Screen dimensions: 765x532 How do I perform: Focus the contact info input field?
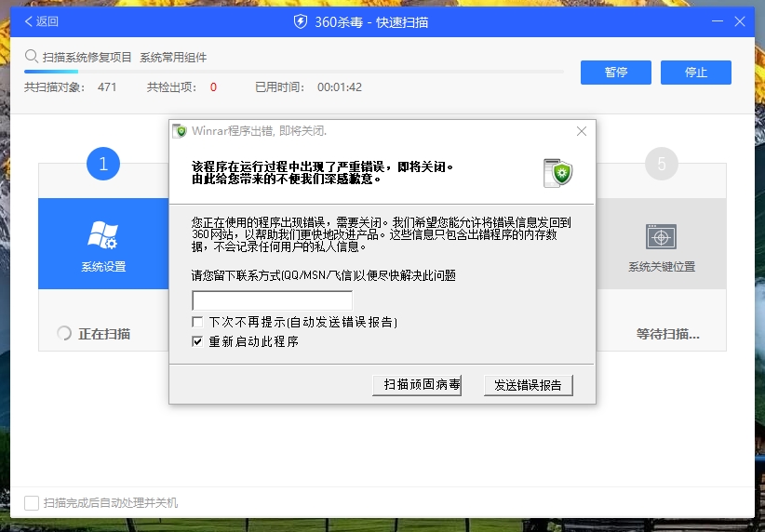(273, 300)
